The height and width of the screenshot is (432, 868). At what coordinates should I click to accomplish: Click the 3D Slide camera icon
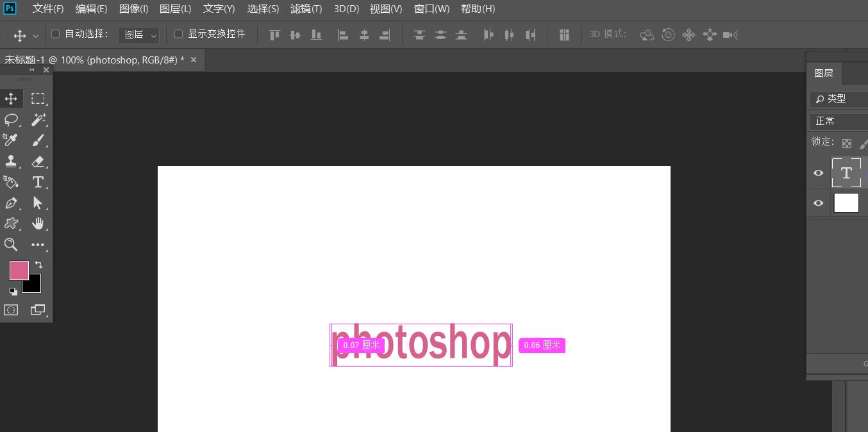click(710, 35)
